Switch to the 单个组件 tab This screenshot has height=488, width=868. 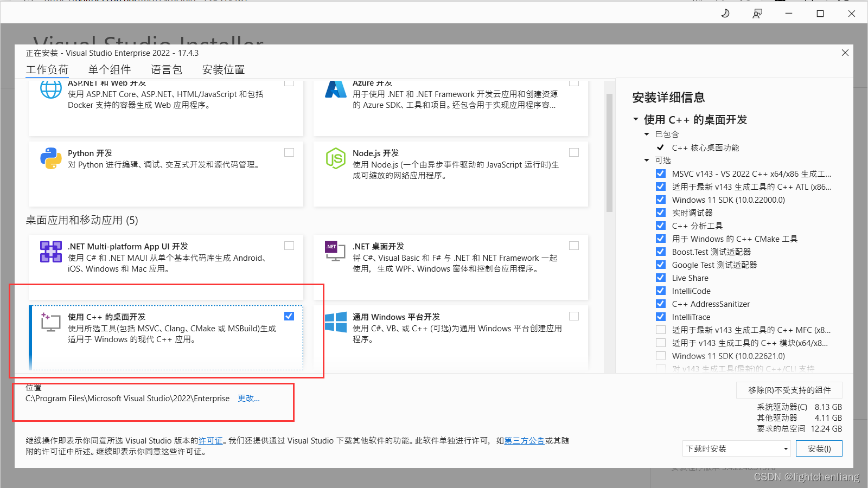click(110, 69)
